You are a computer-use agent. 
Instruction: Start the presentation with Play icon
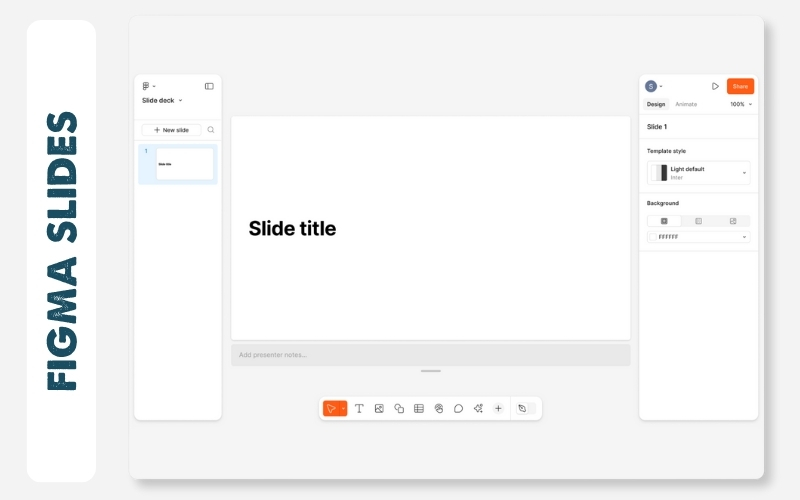tap(715, 86)
